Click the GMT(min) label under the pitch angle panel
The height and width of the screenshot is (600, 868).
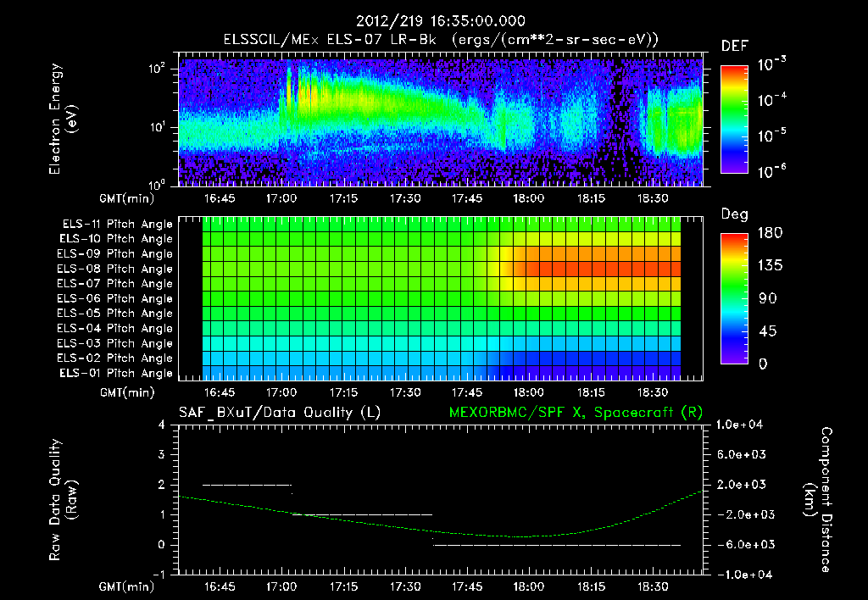(x=126, y=392)
